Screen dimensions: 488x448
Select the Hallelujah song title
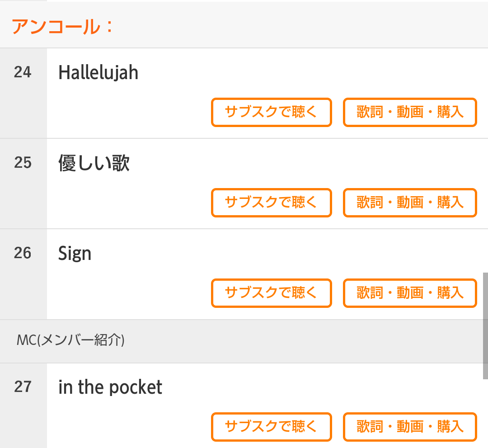coord(98,73)
